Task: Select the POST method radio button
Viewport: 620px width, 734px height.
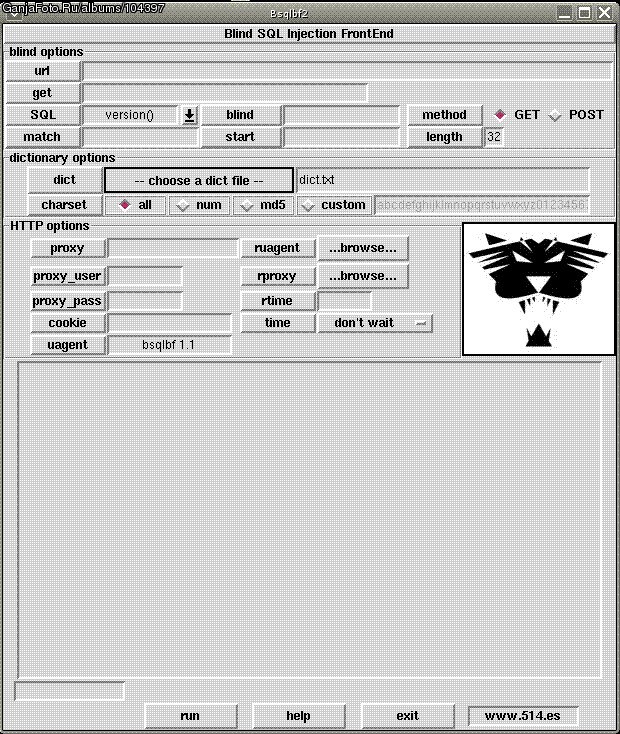Action: [555, 115]
